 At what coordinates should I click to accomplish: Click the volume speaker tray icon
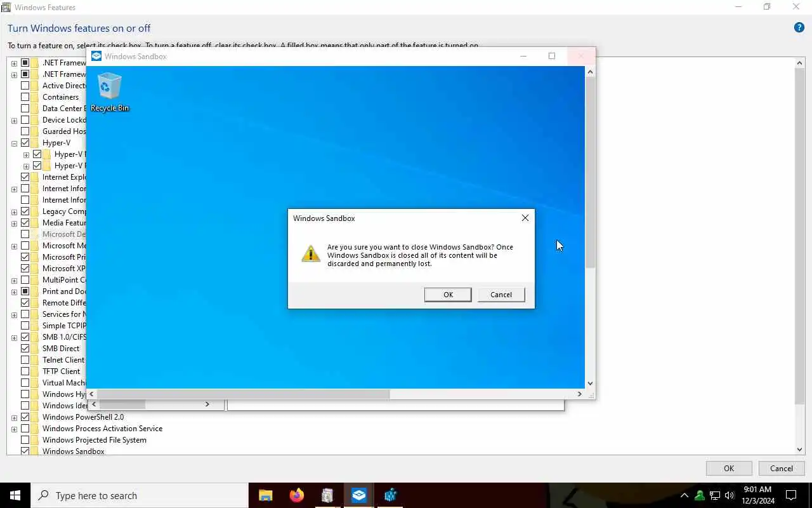pos(730,495)
